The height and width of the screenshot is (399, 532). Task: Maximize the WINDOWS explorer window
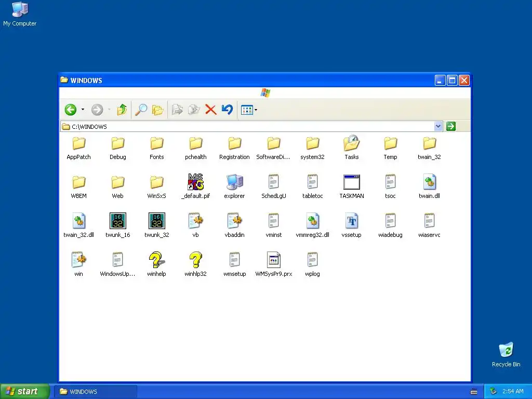pyautogui.click(x=452, y=81)
